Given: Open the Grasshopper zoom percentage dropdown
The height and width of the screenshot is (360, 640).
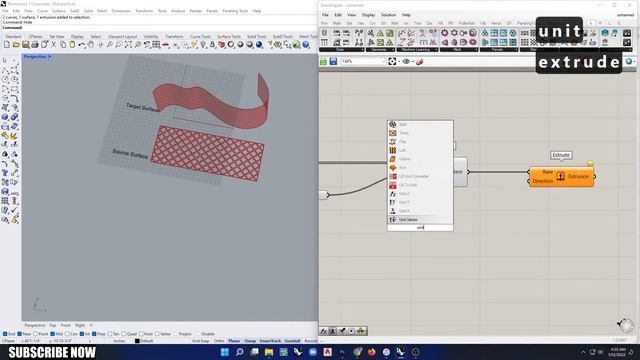Looking at the screenshot, I should coord(383,61).
